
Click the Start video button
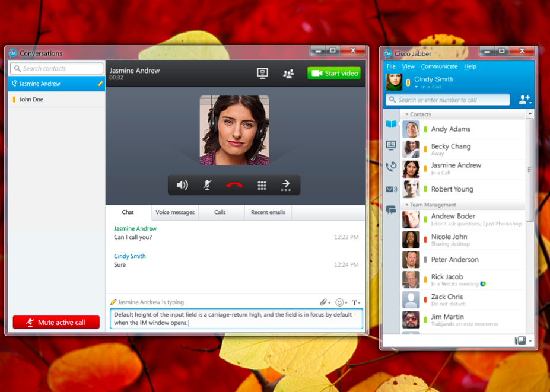334,73
